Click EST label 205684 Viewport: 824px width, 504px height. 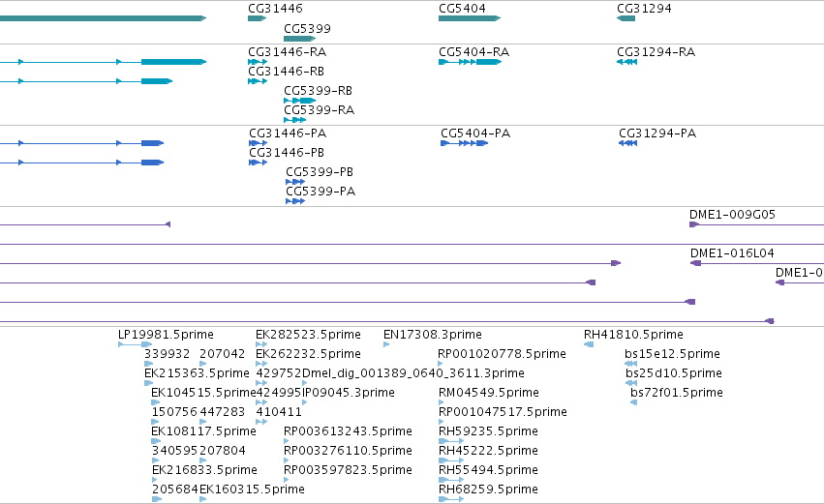tap(175, 490)
